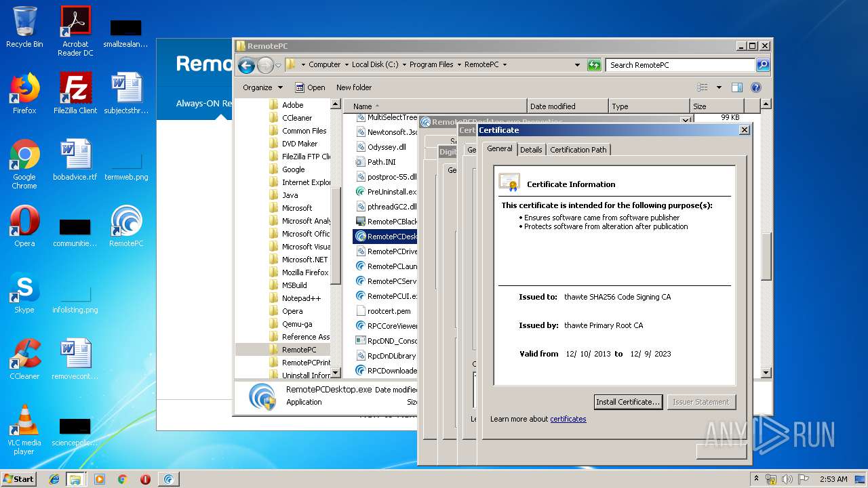Expand Computer breadcrumb arrow
Screen dimensions: 868x488
[346, 65]
